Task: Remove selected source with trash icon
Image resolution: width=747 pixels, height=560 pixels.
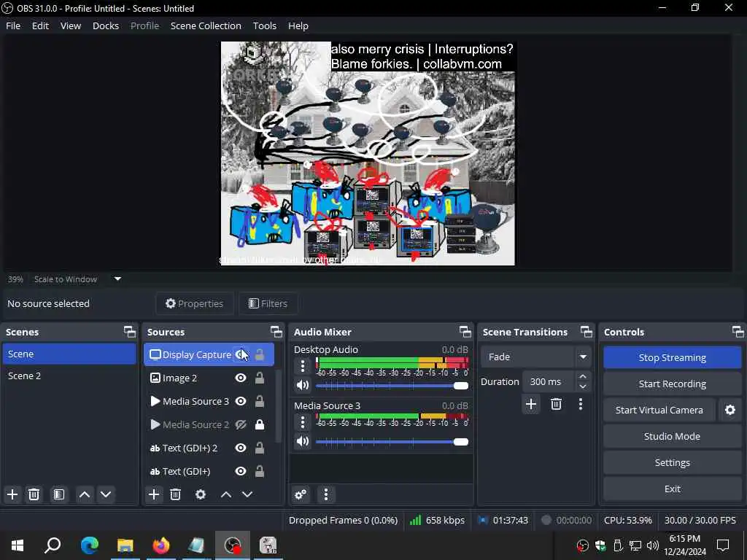Action: (x=175, y=494)
